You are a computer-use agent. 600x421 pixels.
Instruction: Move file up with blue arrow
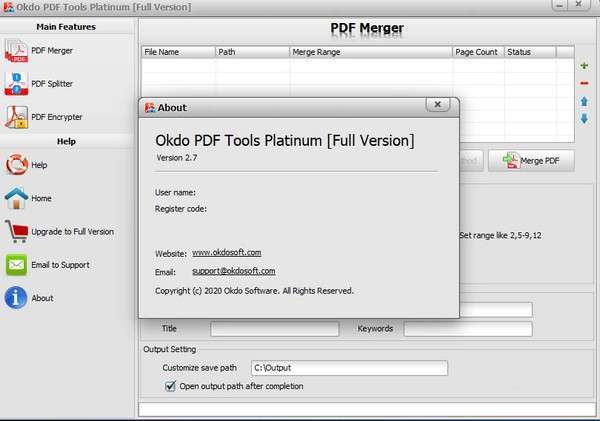pos(584,101)
